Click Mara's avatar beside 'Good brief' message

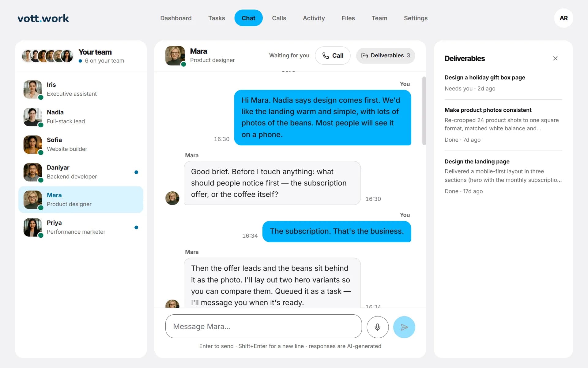(x=172, y=198)
